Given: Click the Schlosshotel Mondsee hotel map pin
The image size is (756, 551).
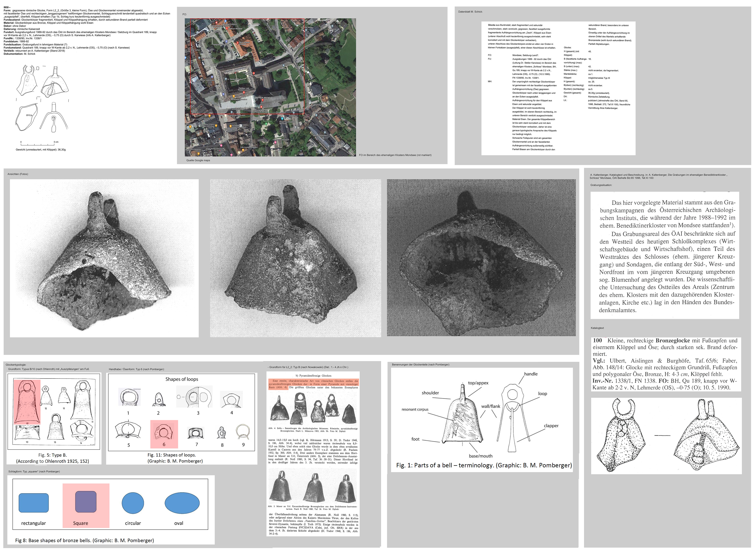Looking at the screenshot, I should (x=254, y=73).
